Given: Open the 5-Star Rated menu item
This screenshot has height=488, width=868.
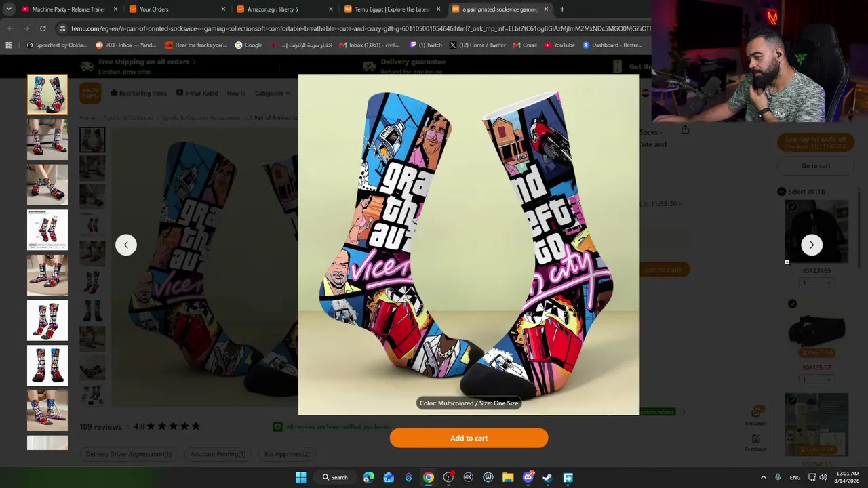Looking at the screenshot, I should (197, 93).
